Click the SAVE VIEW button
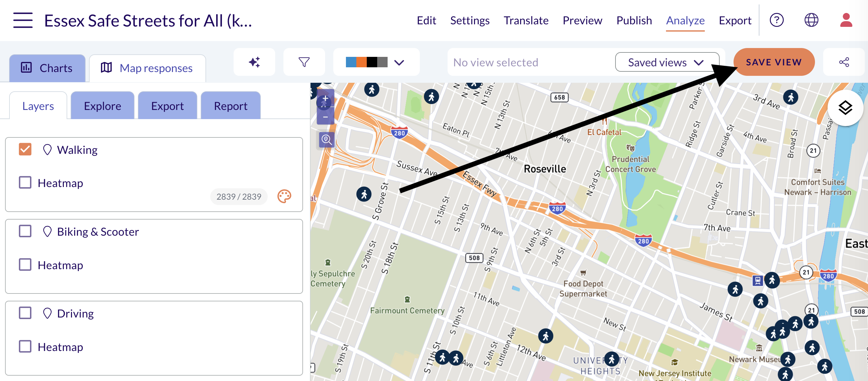The width and height of the screenshot is (868, 381). point(774,62)
